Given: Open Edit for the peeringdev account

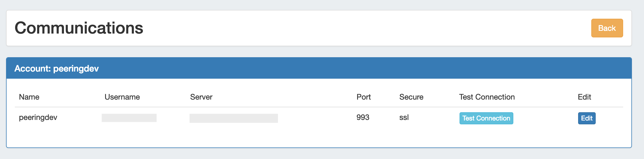Looking at the screenshot, I should (587, 118).
